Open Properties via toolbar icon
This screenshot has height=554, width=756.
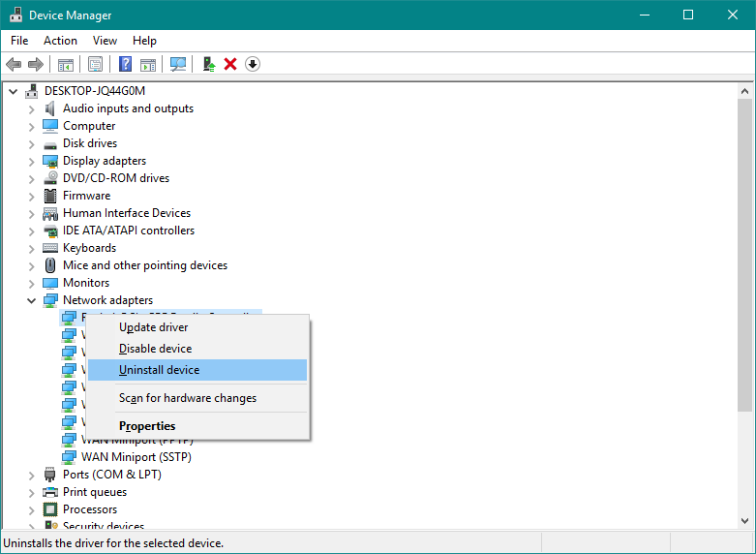click(x=95, y=64)
